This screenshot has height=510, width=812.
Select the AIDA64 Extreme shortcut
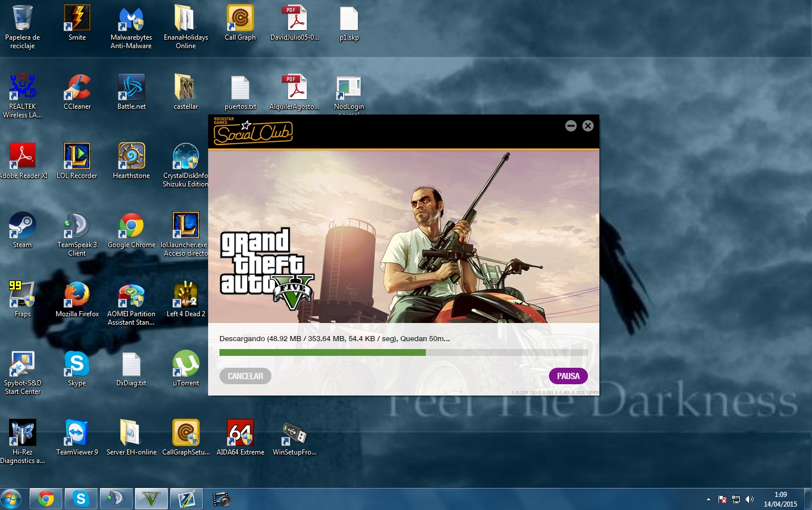coord(240,438)
